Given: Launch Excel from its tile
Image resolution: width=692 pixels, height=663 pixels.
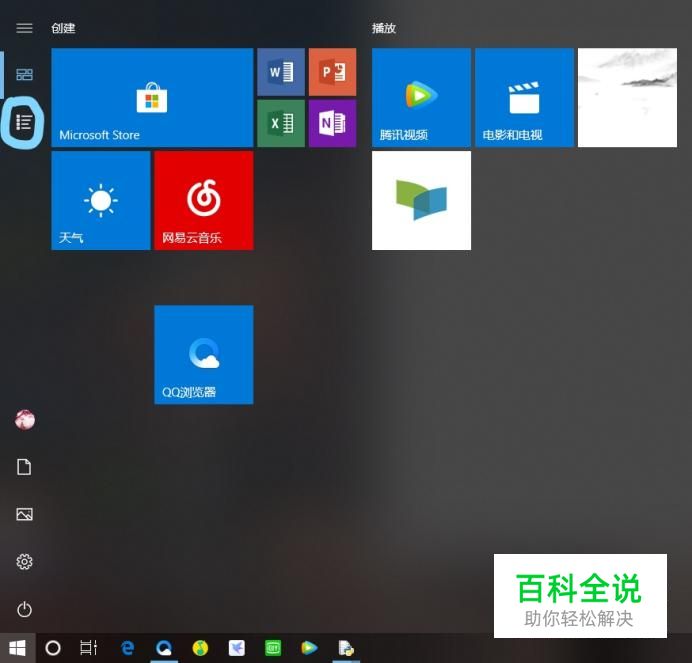Looking at the screenshot, I should 281,124.
